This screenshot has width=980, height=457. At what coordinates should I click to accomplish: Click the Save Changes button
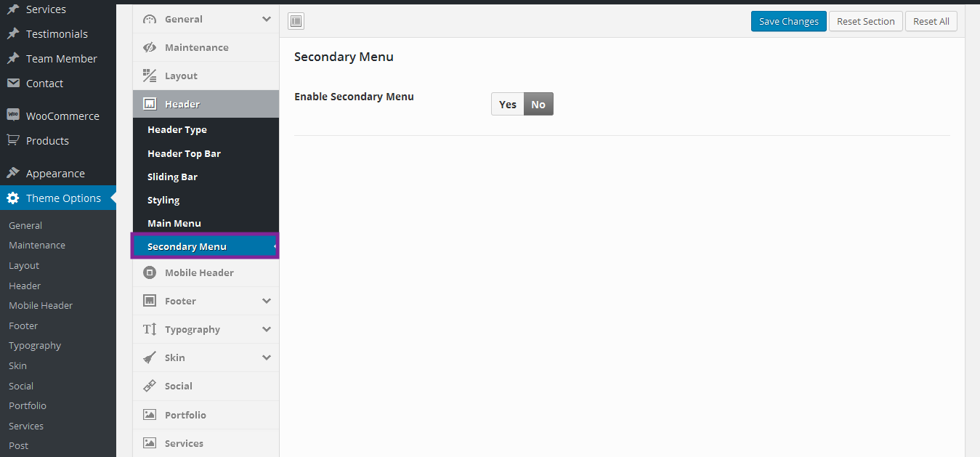click(788, 21)
